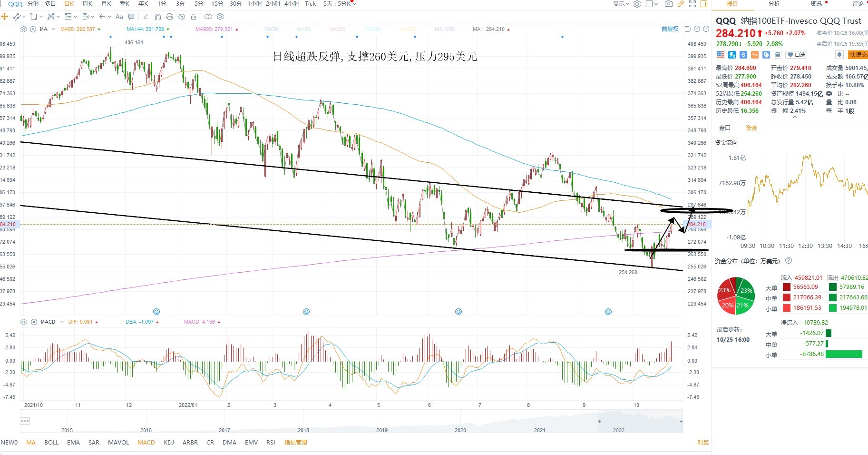
Task: Click the timeline range navigator near 2022
Action: [x=640, y=421]
